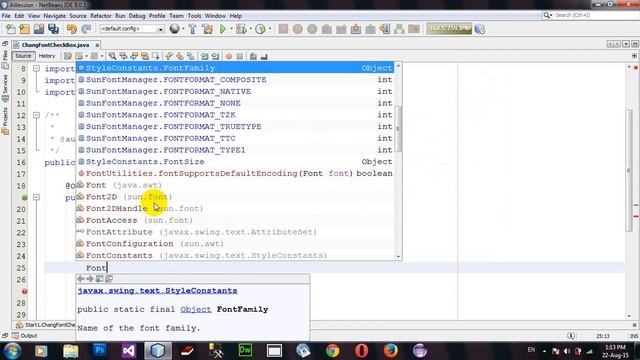Close the ChangFontCheckBox.java tab

click(97, 45)
